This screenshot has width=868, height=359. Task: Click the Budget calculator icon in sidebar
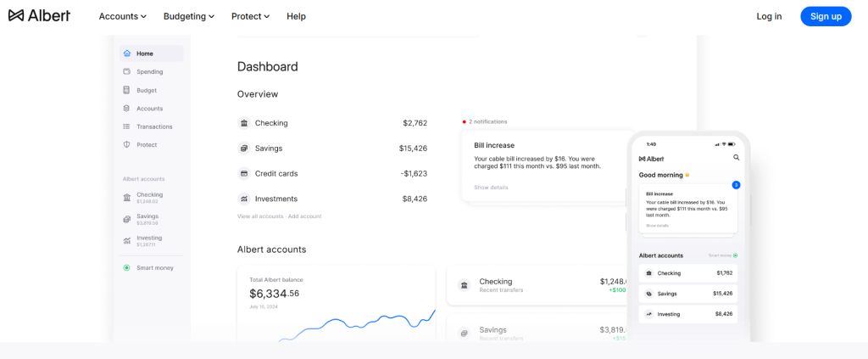pyautogui.click(x=127, y=90)
